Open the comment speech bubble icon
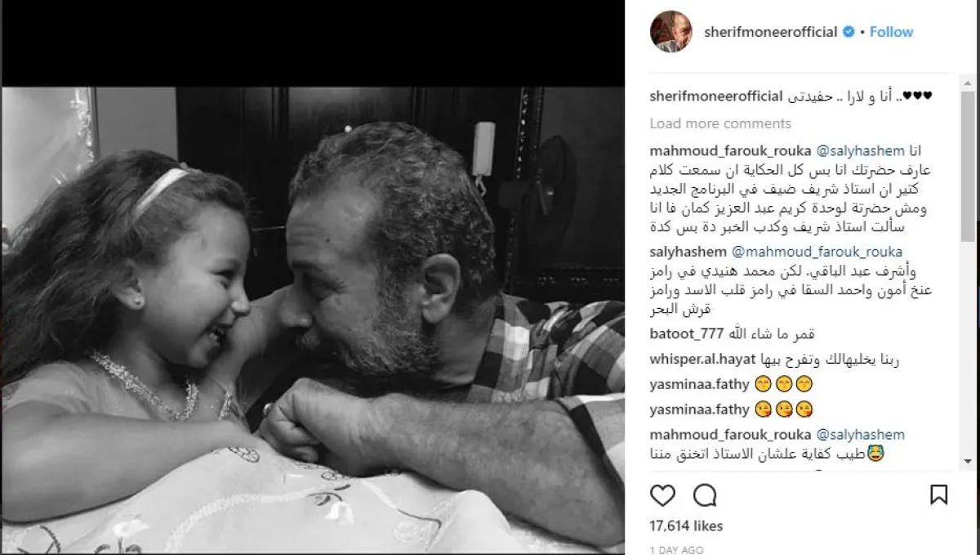The height and width of the screenshot is (555, 980). coord(704,495)
